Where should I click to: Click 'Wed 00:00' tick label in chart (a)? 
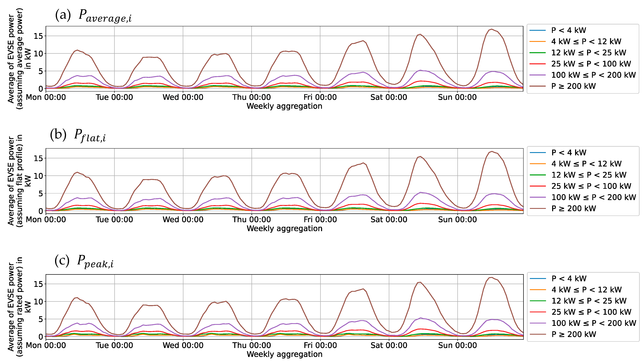tap(183, 97)
